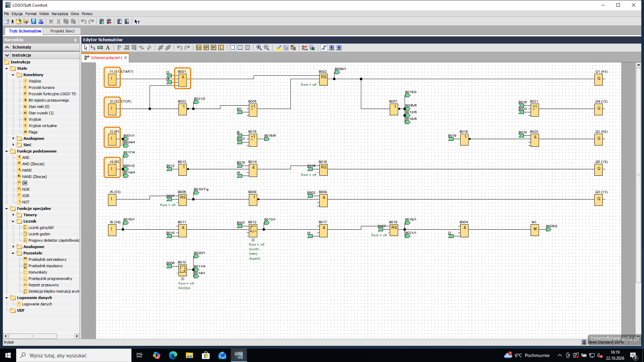Start LOGO! with the green play icon
644x362 pixels.
pyautogui.click(x=102, y=21)
